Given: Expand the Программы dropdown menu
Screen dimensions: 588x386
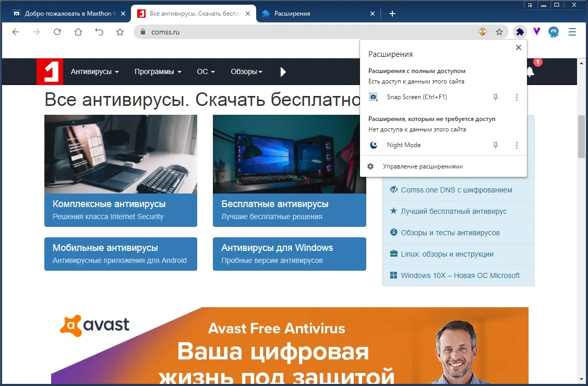Looking at the screenshot, I should 158,71.
